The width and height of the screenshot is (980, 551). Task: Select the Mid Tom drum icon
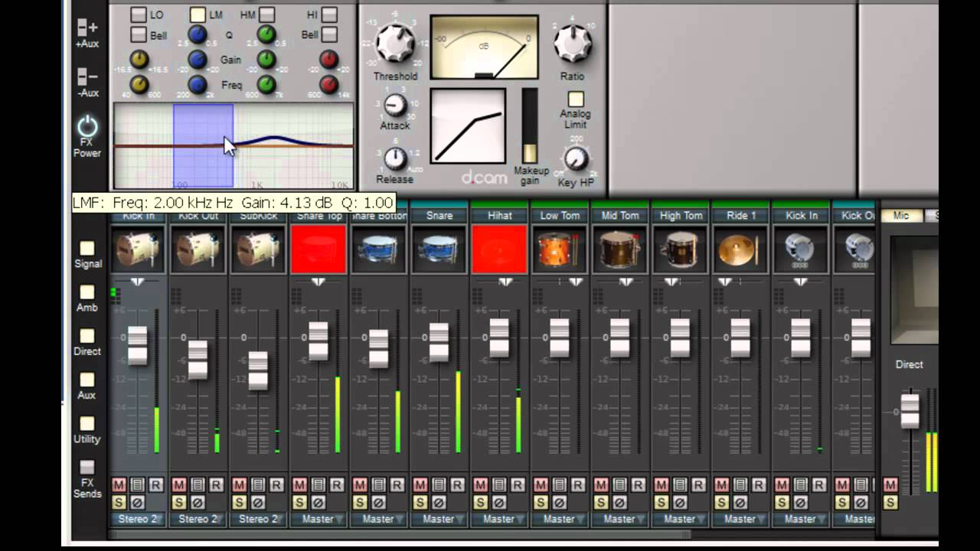(x=620, y=249)
